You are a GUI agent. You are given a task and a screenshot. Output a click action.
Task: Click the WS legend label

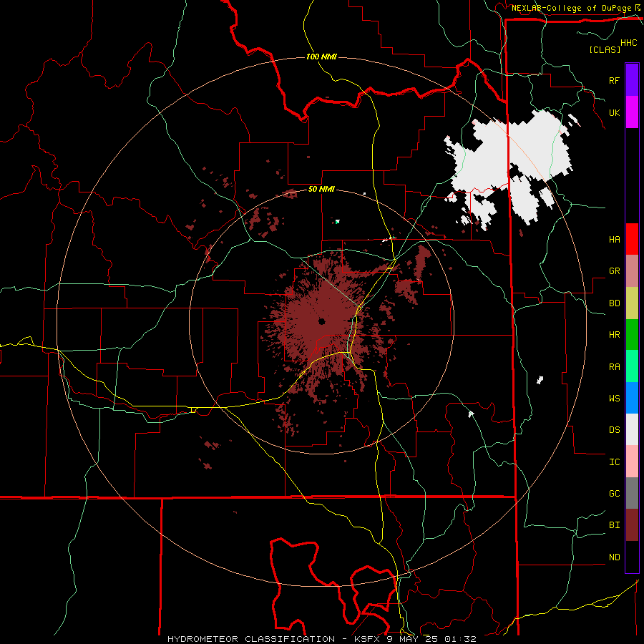[x=614, y=399]
